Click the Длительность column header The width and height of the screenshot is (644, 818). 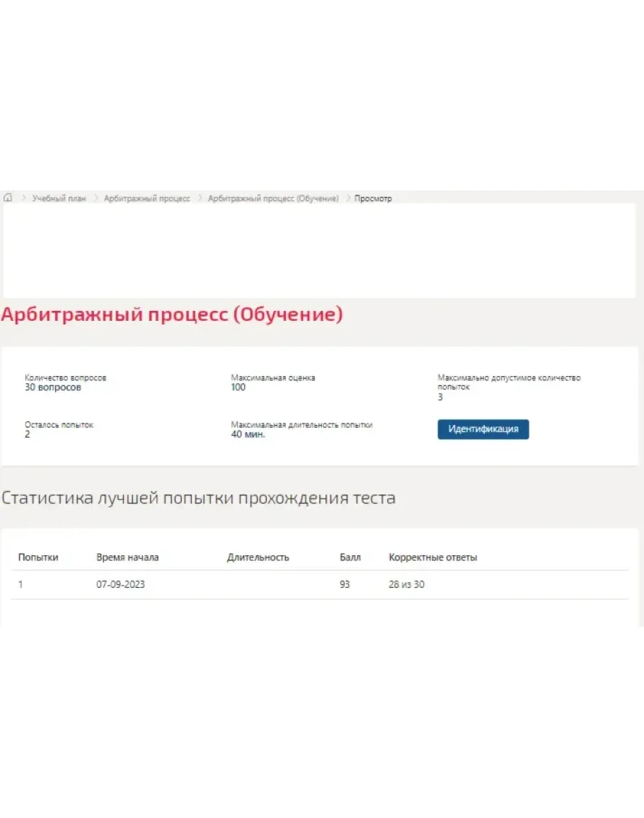(x=258, y=557)
